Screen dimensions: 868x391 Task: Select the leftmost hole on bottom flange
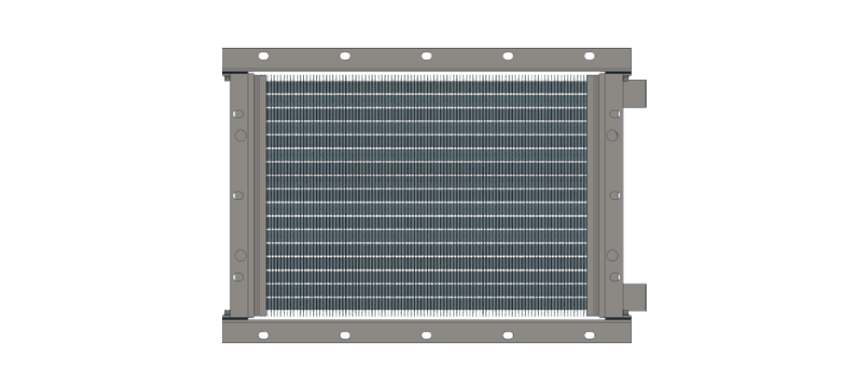[x=263, y=335]
